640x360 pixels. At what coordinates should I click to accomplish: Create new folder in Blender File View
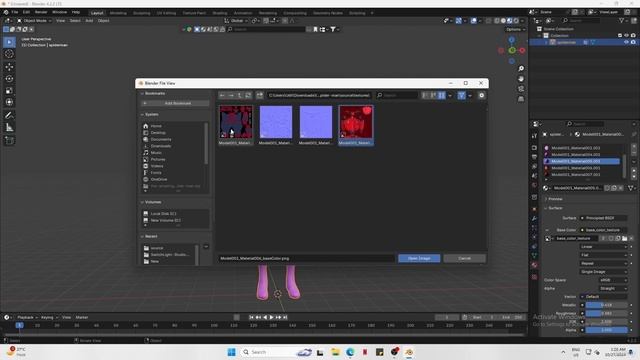pos(260,95)
